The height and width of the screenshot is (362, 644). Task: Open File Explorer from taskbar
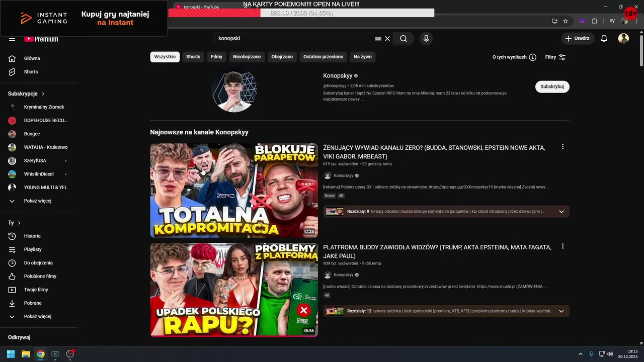[26, 354]
